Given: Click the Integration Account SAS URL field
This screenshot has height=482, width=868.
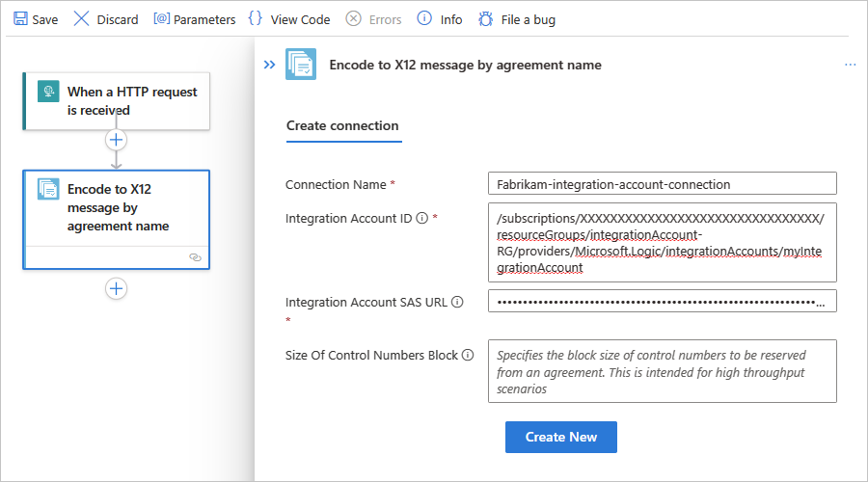Looking at the screenshot, I should coord(662,302).
